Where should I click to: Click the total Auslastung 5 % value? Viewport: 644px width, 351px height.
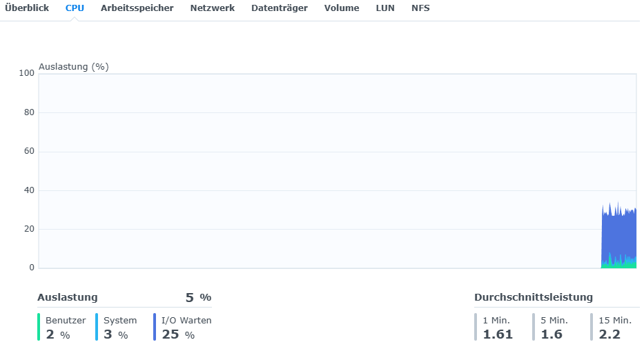[x=198, y=298]
